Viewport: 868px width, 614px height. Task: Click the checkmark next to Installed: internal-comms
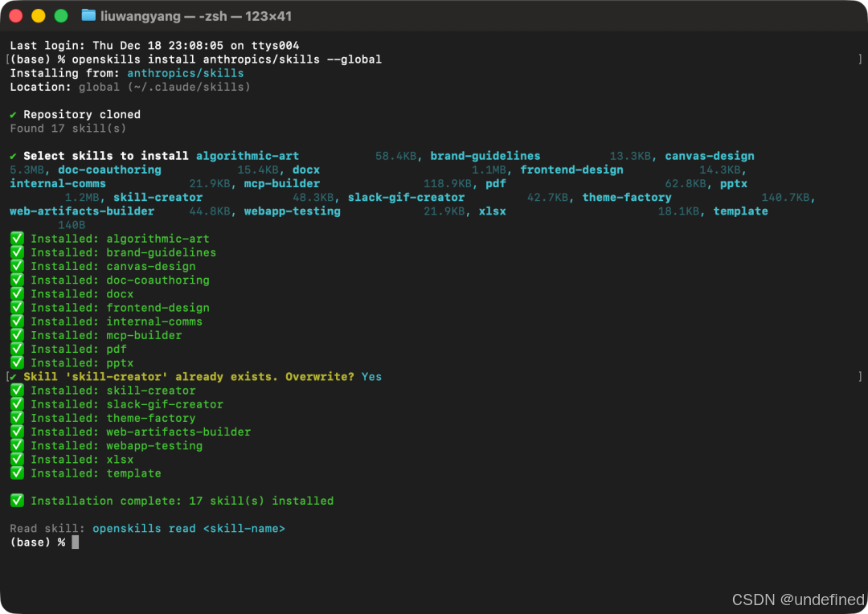[x=17, y=321]
